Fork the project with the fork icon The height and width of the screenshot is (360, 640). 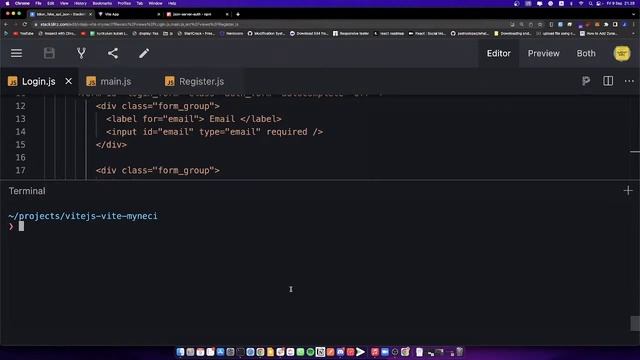(81, 53)
